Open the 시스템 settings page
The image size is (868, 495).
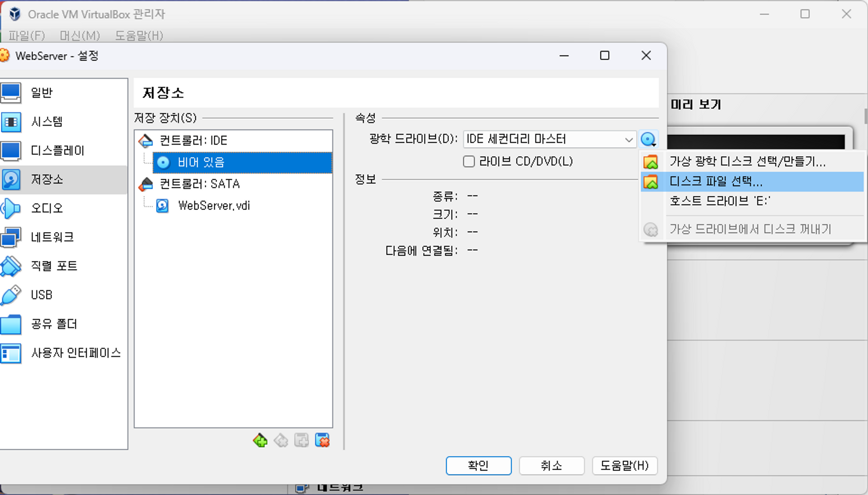47,121
